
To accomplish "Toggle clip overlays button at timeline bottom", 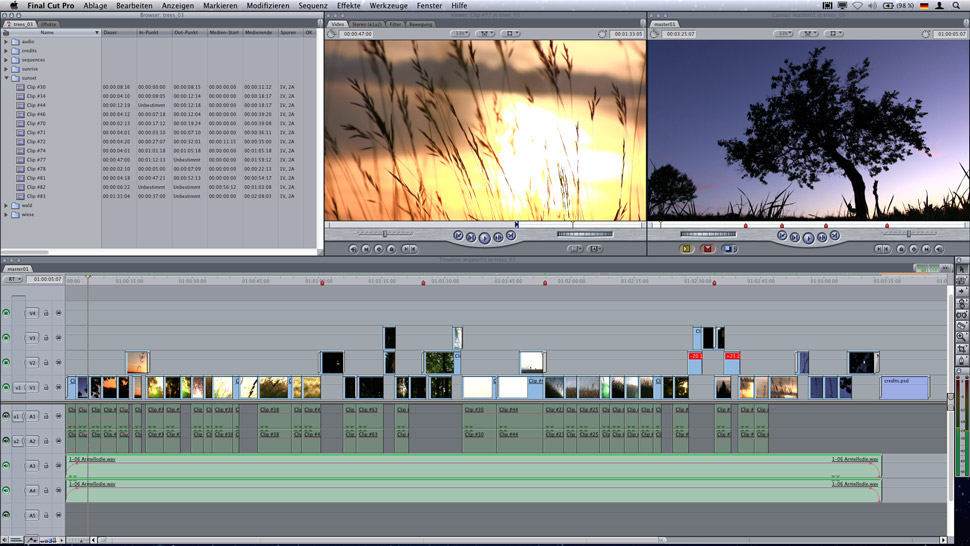I will [33, 540].
